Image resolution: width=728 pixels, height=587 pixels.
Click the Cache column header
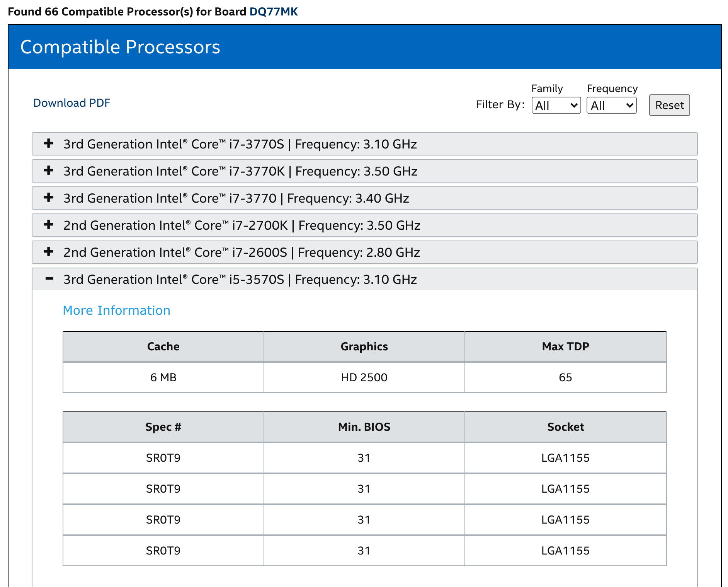(x=163, y=346)
